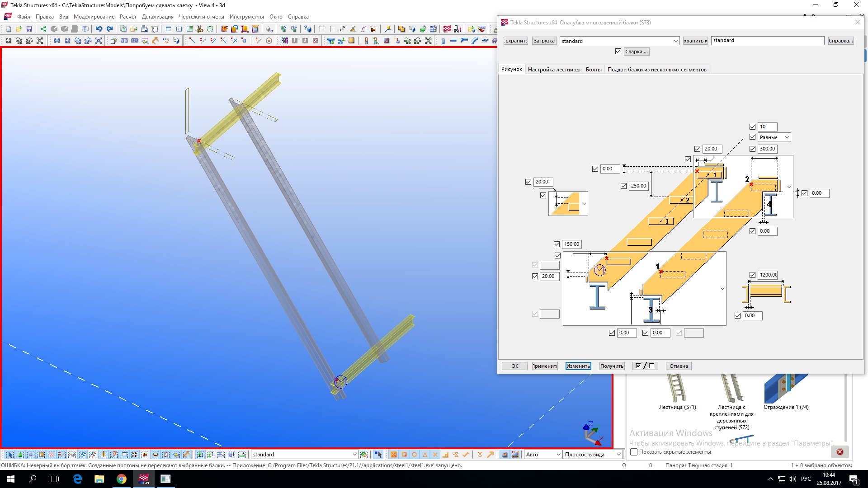The height and width of the screenshot is (488, 868).
Task: Click the Redo arrow icon
Action: click(109, 29)
